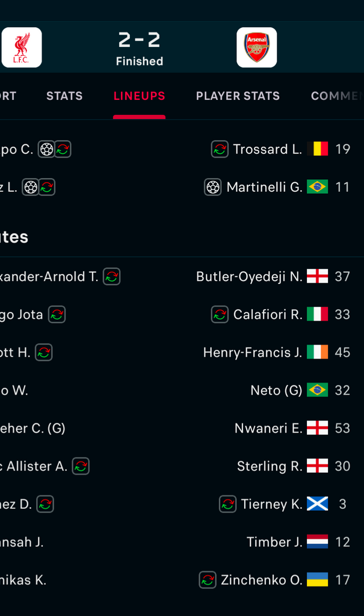This screenshot has width=364, height=616.
Task: Click the substitution icon next to Zinchenko O.
Action: (208, 580)
